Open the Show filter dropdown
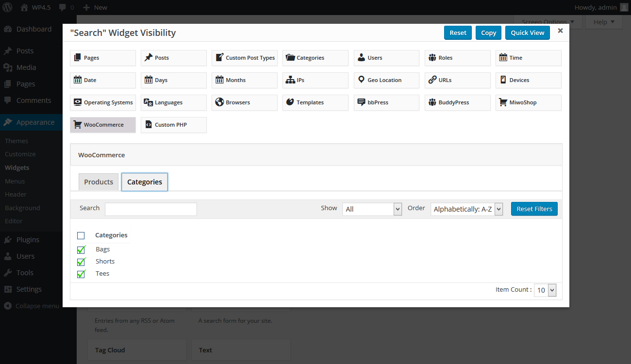Viewport: 631px width, 364px height. [372, 209]
